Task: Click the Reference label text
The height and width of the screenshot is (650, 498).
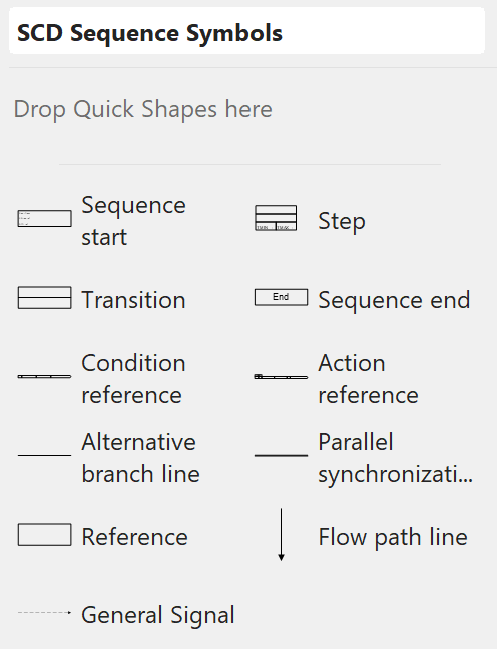Action: pos(134,537)
